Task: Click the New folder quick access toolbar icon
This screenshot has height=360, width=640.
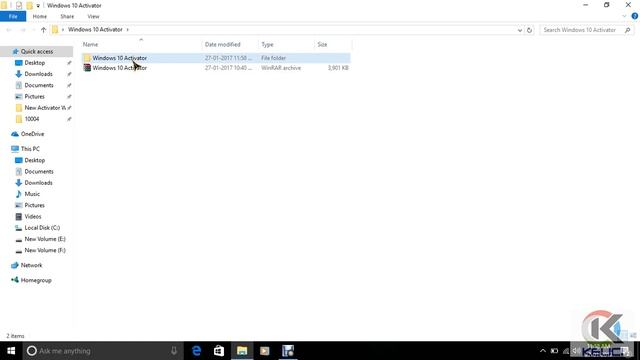Action: [x=29, y=5]
